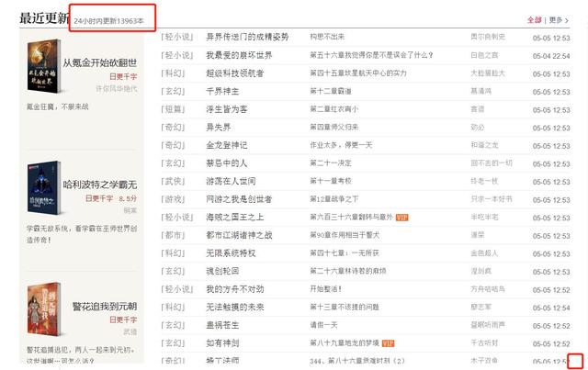The height and width of the screenshot is (370, 588).
Task: Open novel 无限系统特权
Action: point(231,253)
